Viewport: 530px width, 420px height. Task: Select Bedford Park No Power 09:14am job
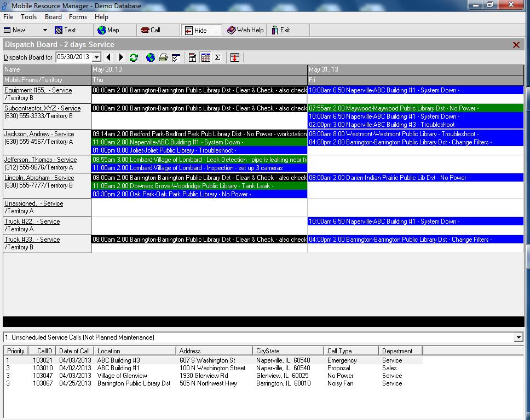pos(199,133)
